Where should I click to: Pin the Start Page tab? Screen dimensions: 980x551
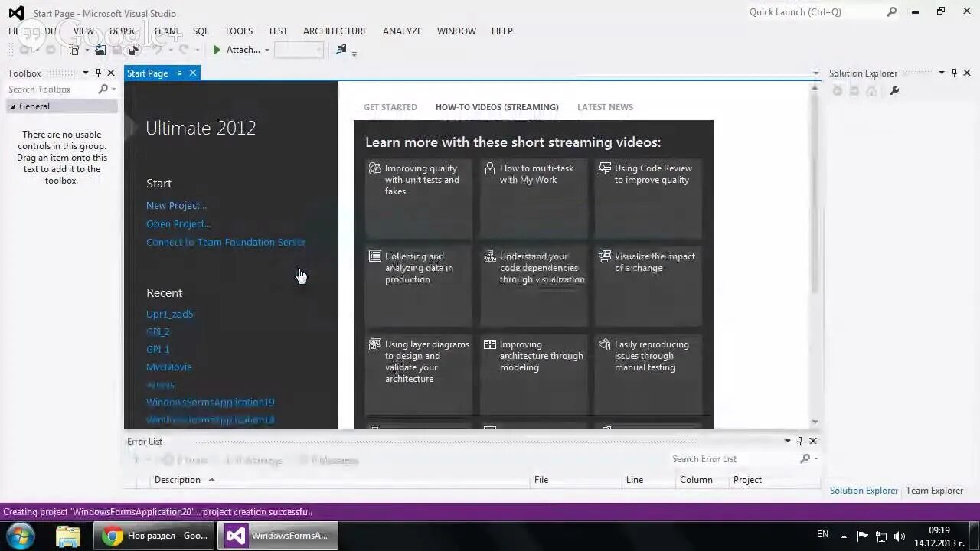178,73
